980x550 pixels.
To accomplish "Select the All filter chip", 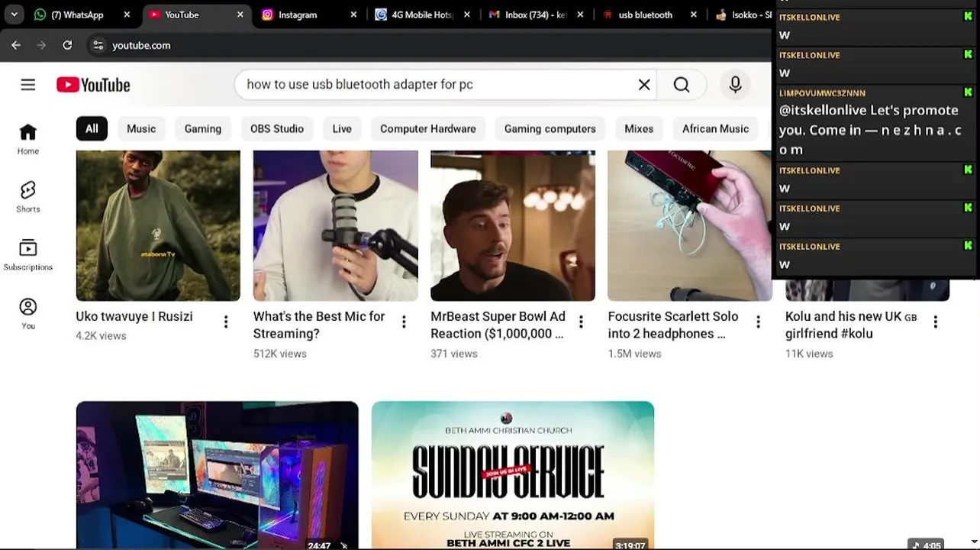I will pos(92,128).
